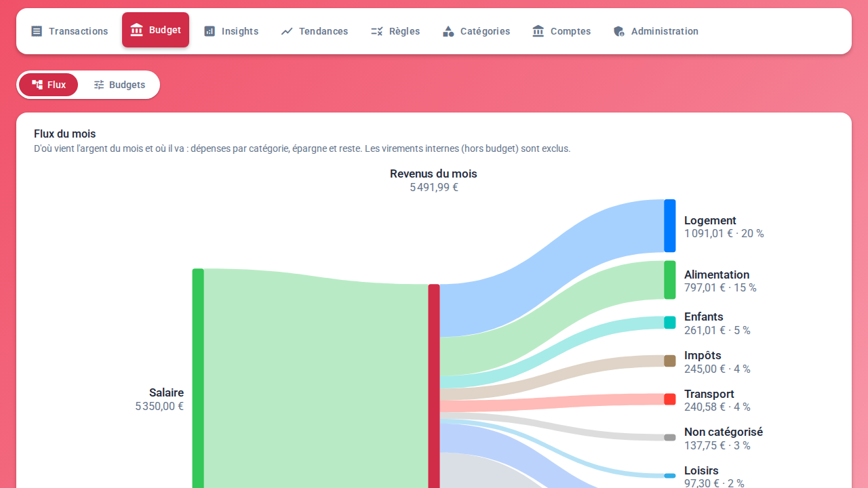
Task: Click the "Non catégorisé" label
Action: pos(724,432)
